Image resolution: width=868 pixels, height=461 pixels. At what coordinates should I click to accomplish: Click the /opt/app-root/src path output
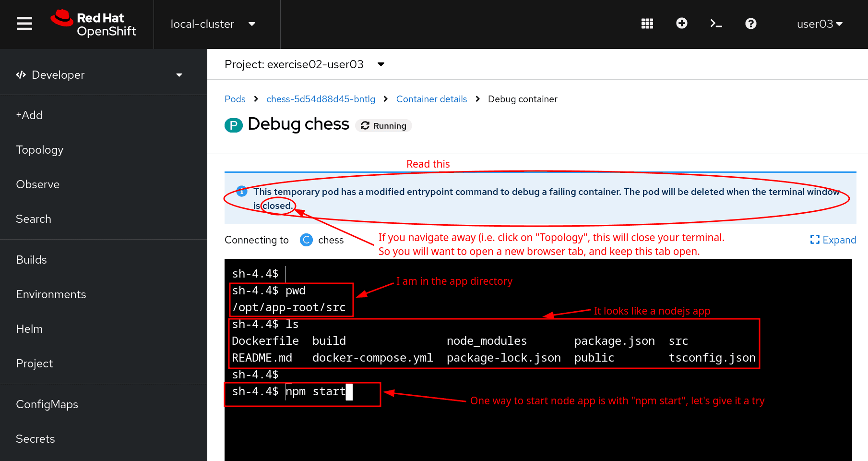point(289,307)
